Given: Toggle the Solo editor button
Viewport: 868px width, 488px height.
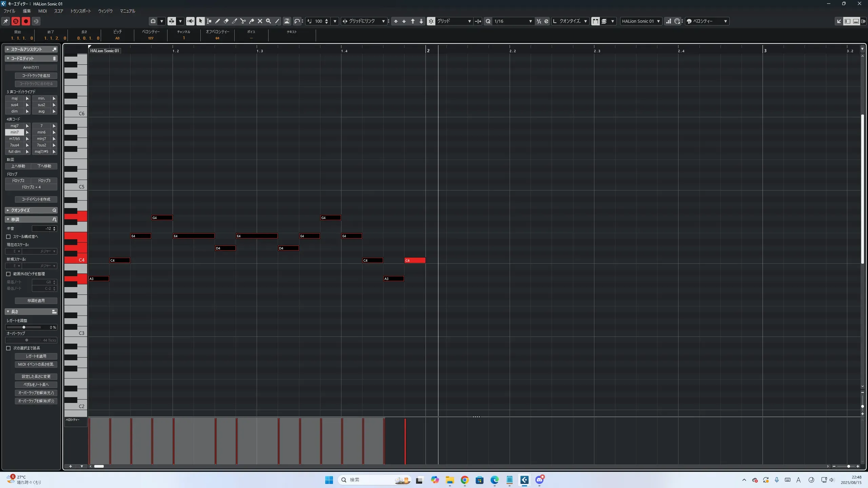Looking at the screenshot, I should click(x=16, y=21).
